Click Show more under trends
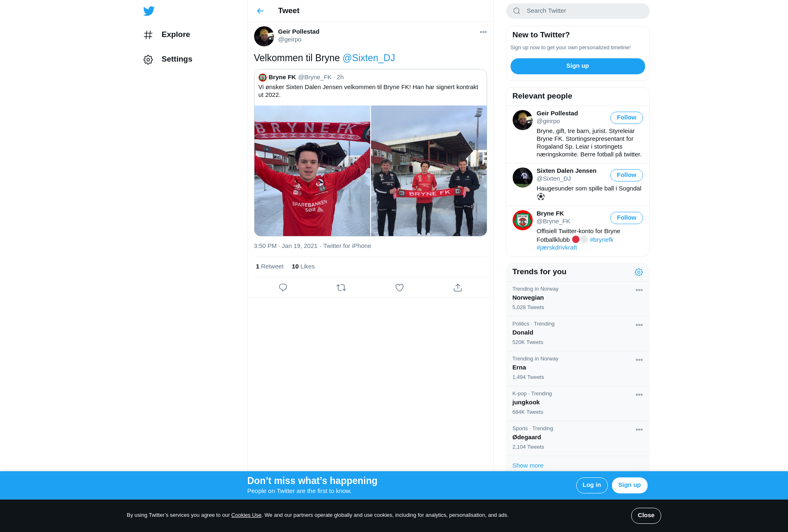The height and width of the screenshot is (532, 788). pyautogui.click(x=528, y=465)
